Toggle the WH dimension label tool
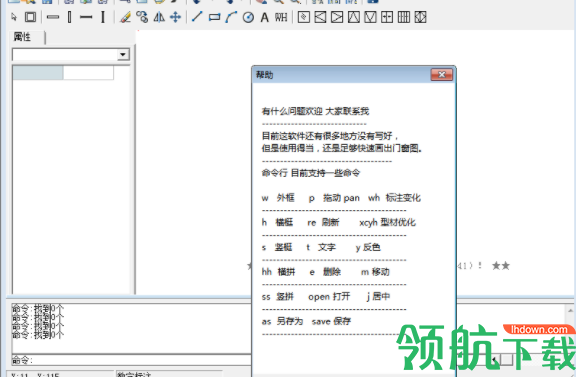 point(281,17)
